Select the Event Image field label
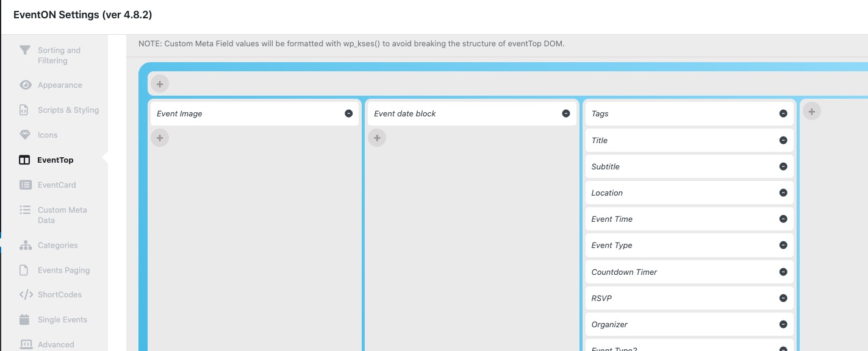Image resolution: width=868 pixels, height=351 pixels. [x=179, y=113]
